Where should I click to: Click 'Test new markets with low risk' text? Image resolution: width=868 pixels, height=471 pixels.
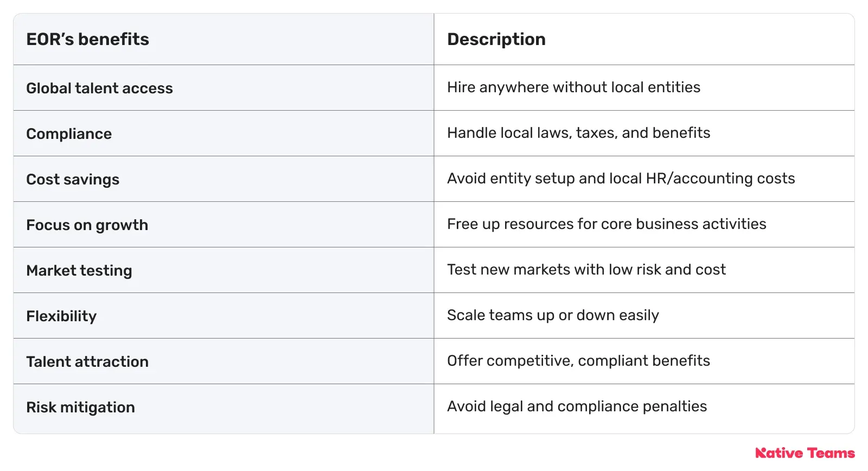click(586, 269)
